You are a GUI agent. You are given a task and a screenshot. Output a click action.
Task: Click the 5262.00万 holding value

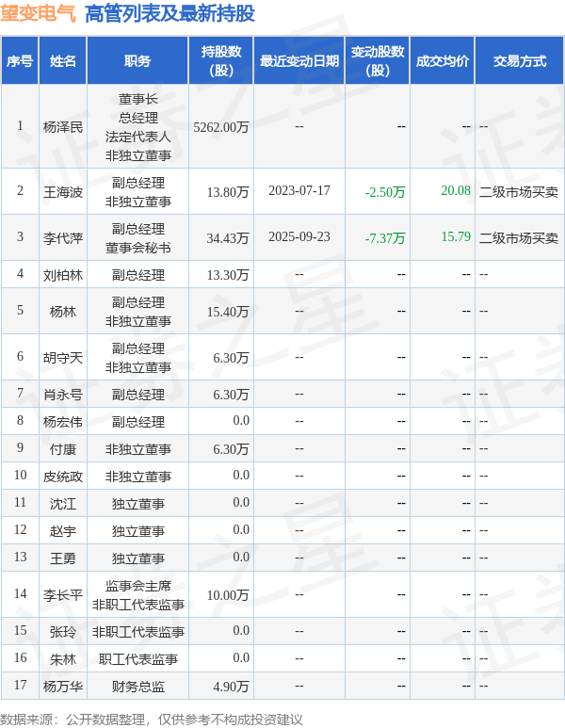221,127
